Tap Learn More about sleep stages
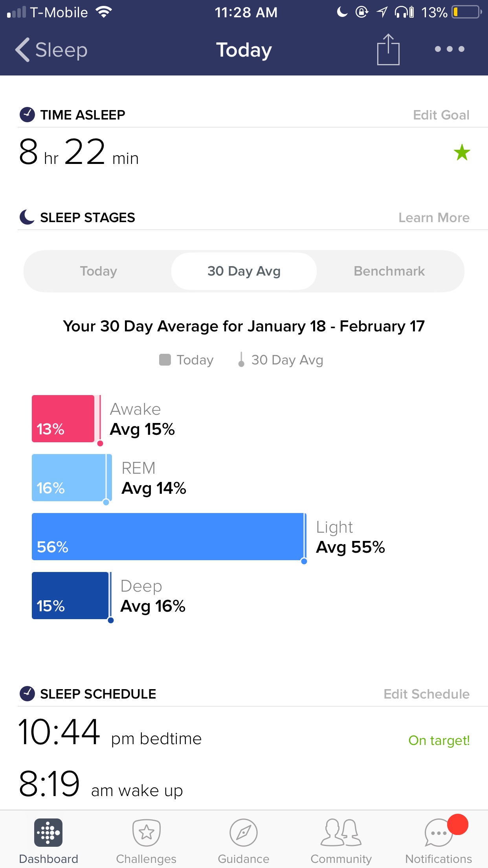 [x=434, y=217]
